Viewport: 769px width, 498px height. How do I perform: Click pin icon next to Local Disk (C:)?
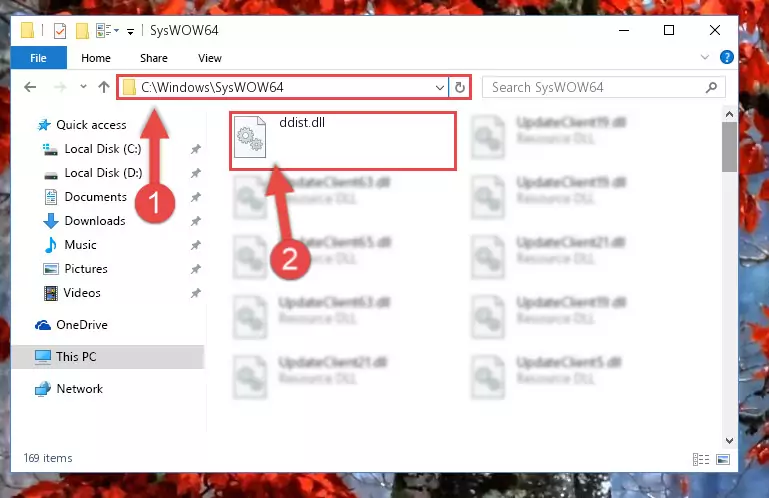(x=196, y=149)
